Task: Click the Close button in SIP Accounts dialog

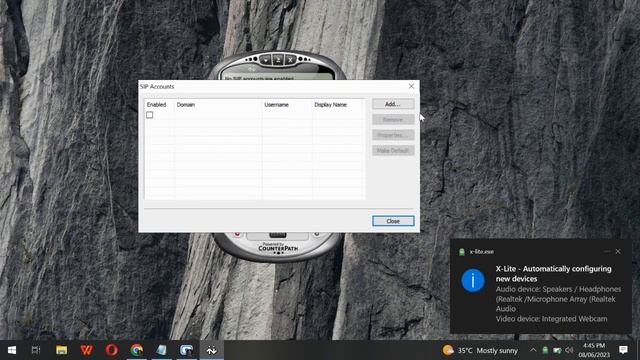Action: pos(393,221)
